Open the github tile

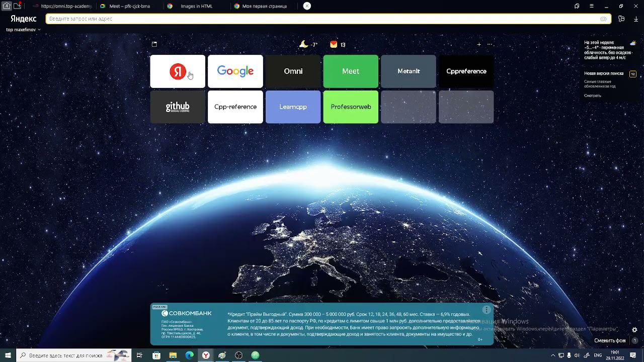(x=178, y=107)
